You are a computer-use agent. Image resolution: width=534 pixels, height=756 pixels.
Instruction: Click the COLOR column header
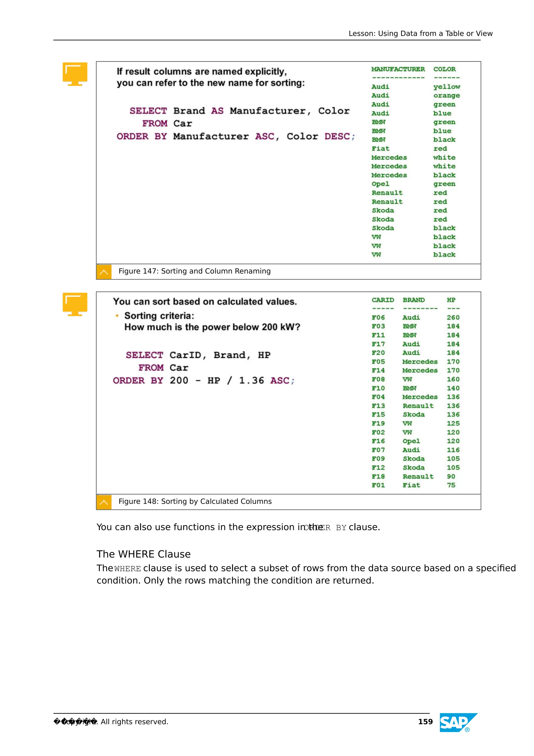click(x=444, y=69)
